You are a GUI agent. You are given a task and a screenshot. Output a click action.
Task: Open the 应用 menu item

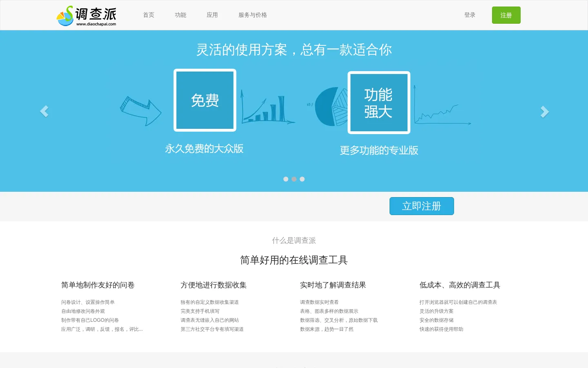click(212, 15)
